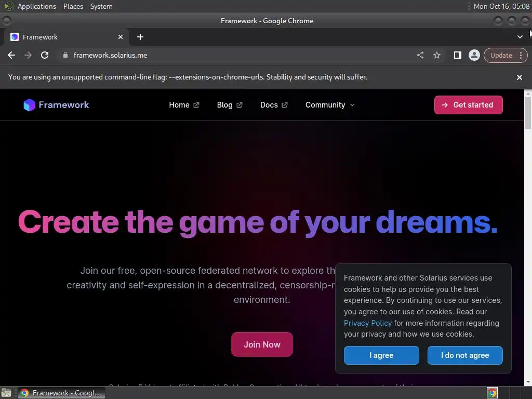Viewport: 532px width, 399px height.
Task: Decline cookies with I do not agree
Action: point(465,355)
